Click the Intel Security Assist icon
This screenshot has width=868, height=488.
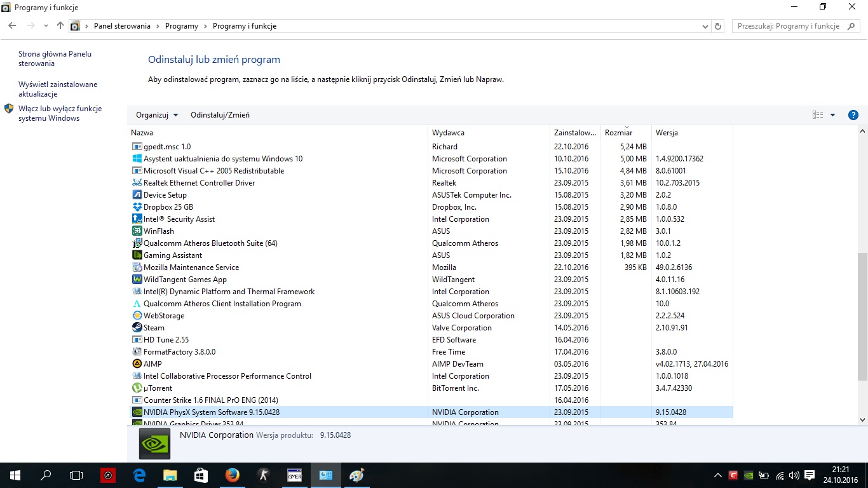tap(137, 219)
